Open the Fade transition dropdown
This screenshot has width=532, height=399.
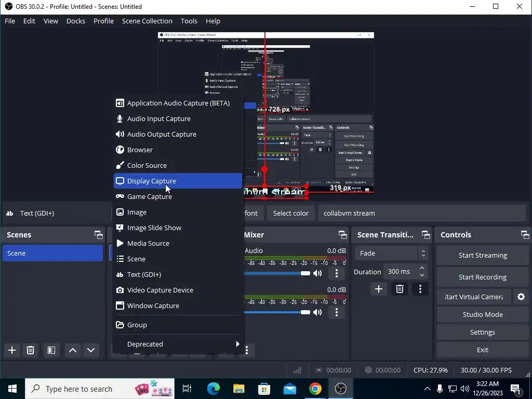pos(392,254)
